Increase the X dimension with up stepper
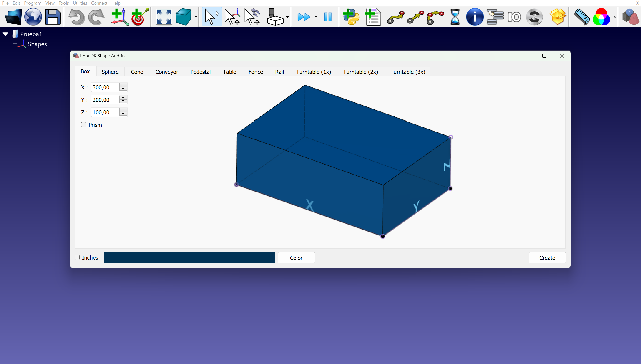 (x=123, y=85)
